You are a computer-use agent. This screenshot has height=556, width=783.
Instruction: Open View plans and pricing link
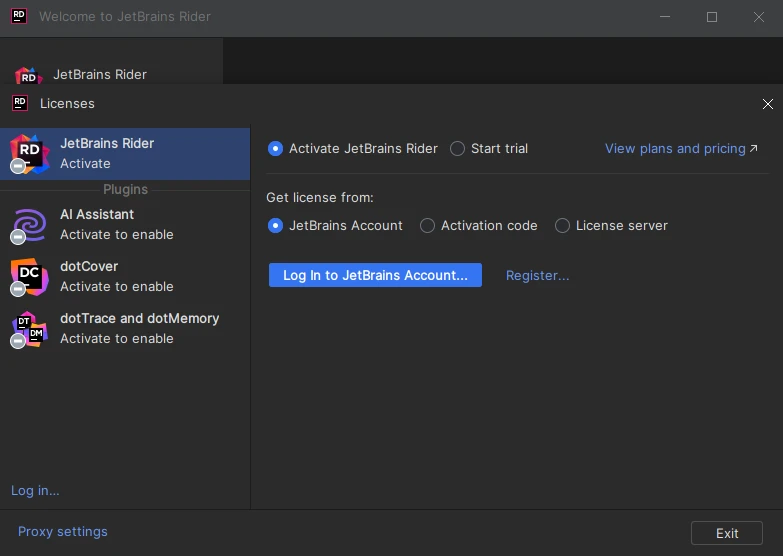coord(675,148)
